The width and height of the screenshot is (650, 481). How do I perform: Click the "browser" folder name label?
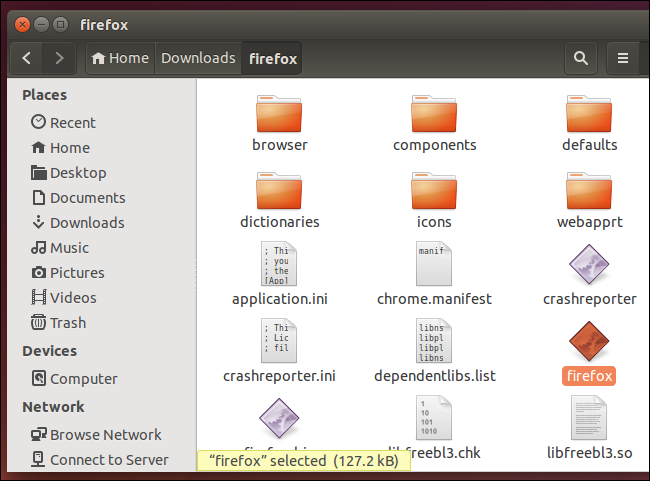point(280,145)
